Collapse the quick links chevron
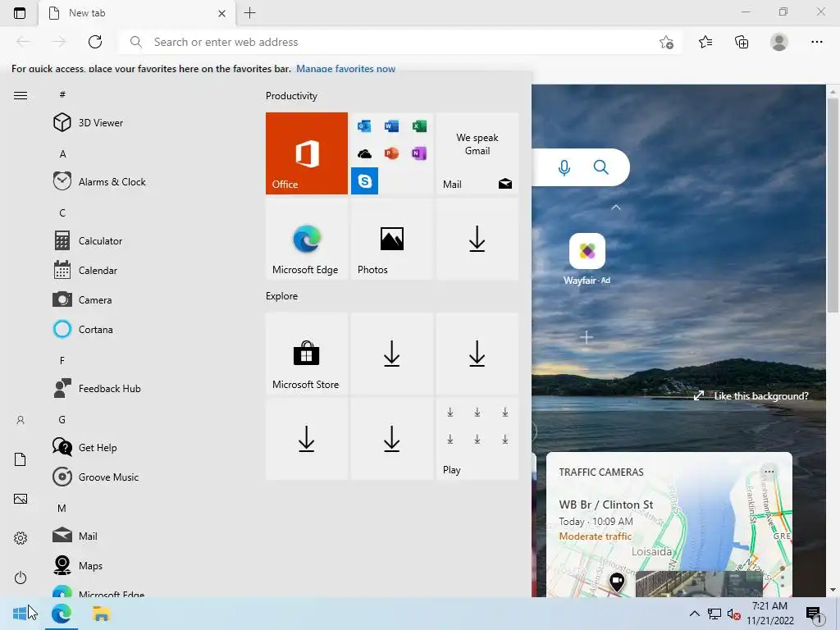The height and width of the screenshot is (630, 840). 616,207
